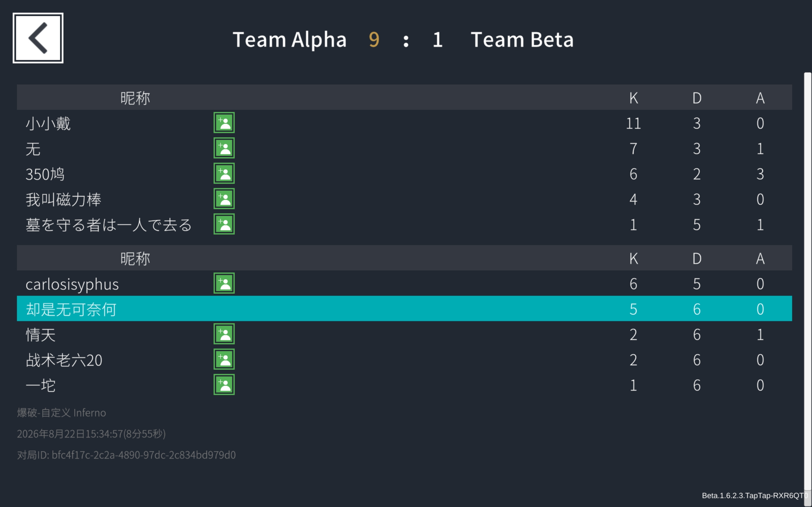Select the highlighted 却是无可奈何 row
Screen dimensions: 812x507
point(404,309)
